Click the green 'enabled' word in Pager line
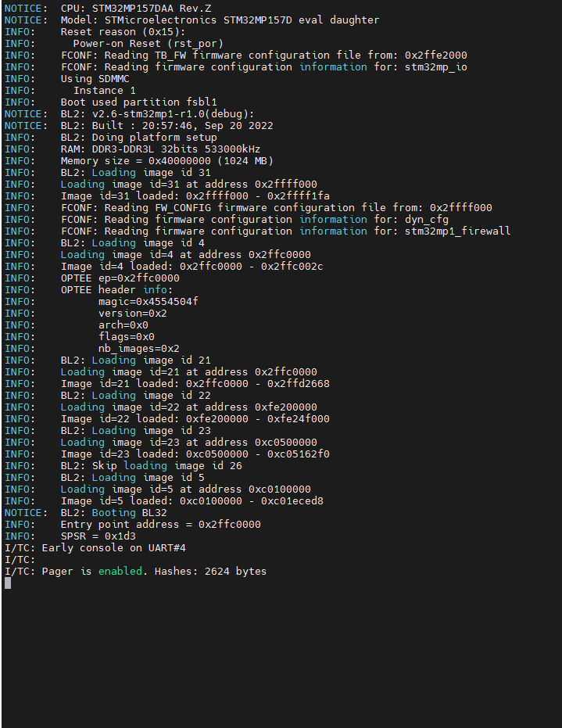 (120, 571)
